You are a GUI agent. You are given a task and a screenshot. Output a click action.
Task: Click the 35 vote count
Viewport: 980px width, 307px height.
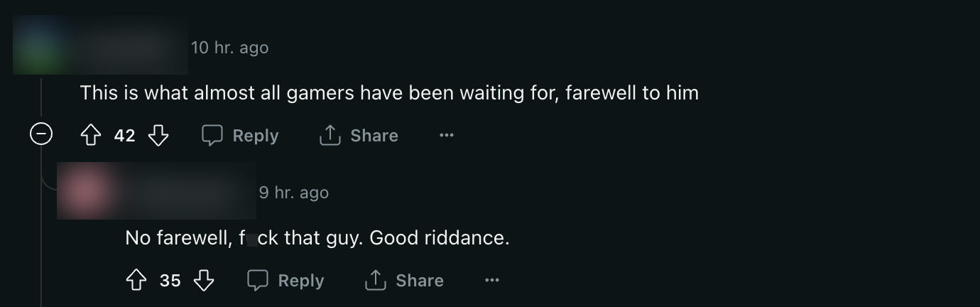170,281
